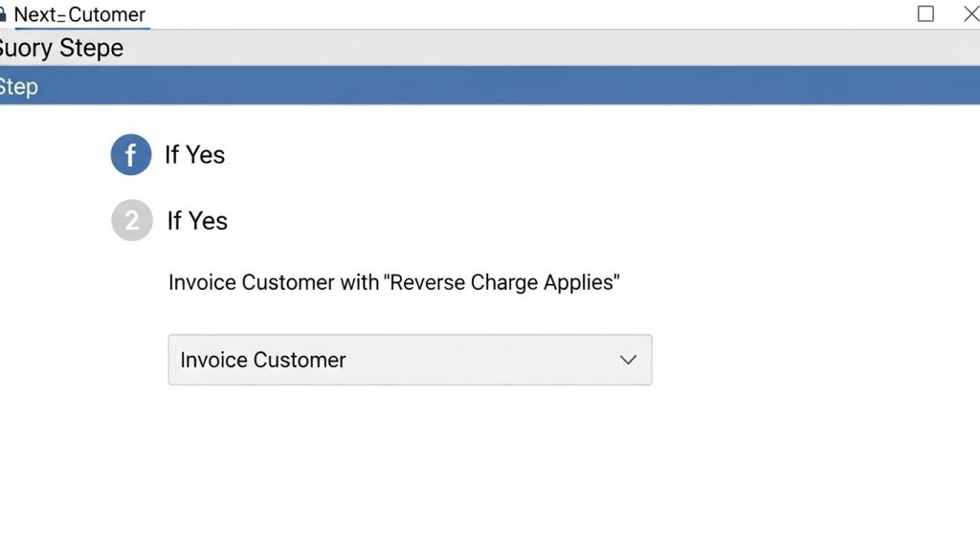Click the blank right side of the blue Step bar

[766, 86]
